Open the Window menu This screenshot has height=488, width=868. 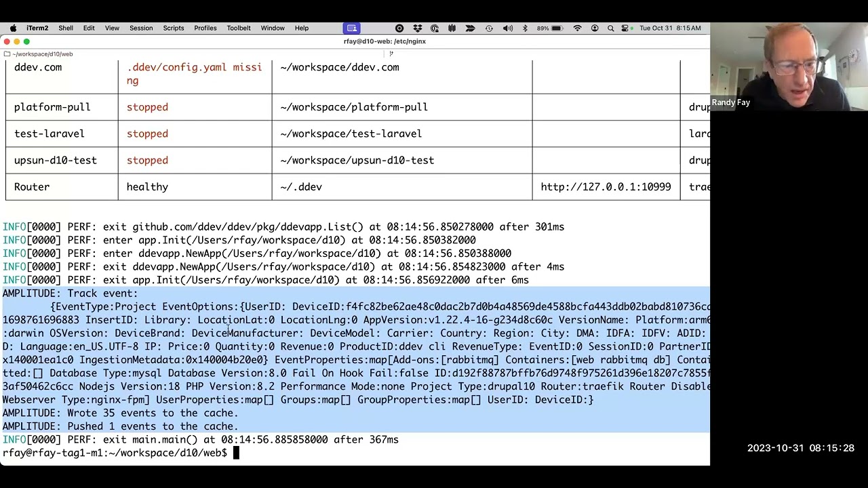(273, 28)
